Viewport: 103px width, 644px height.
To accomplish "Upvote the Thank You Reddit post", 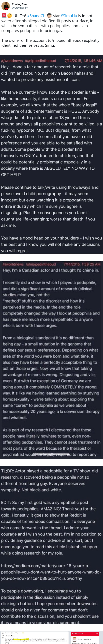I will tap(3, 633).
